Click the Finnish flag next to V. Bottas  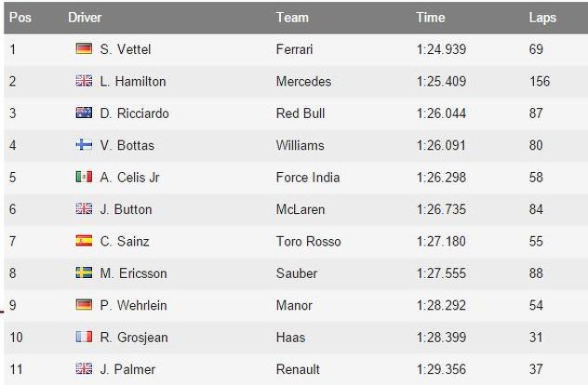(x=84, y=144)
